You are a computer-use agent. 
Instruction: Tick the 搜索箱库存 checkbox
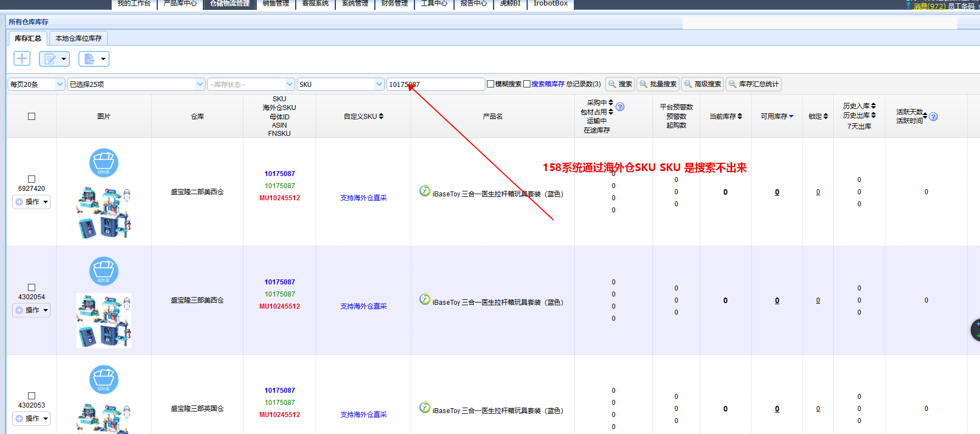527,84
